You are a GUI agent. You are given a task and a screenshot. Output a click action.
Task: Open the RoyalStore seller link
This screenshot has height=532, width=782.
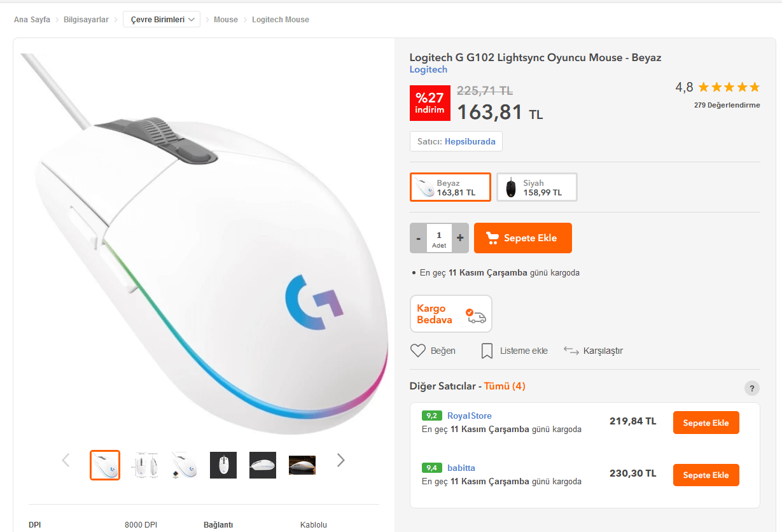469,416
